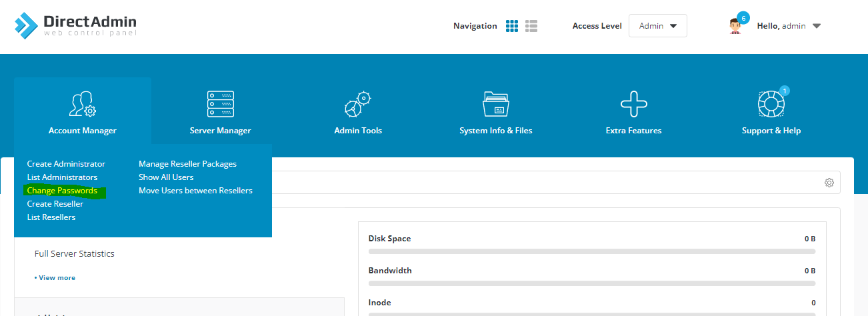Expand the Hello admin user menu
Screen dimensions: 868x316
(789, 26)
